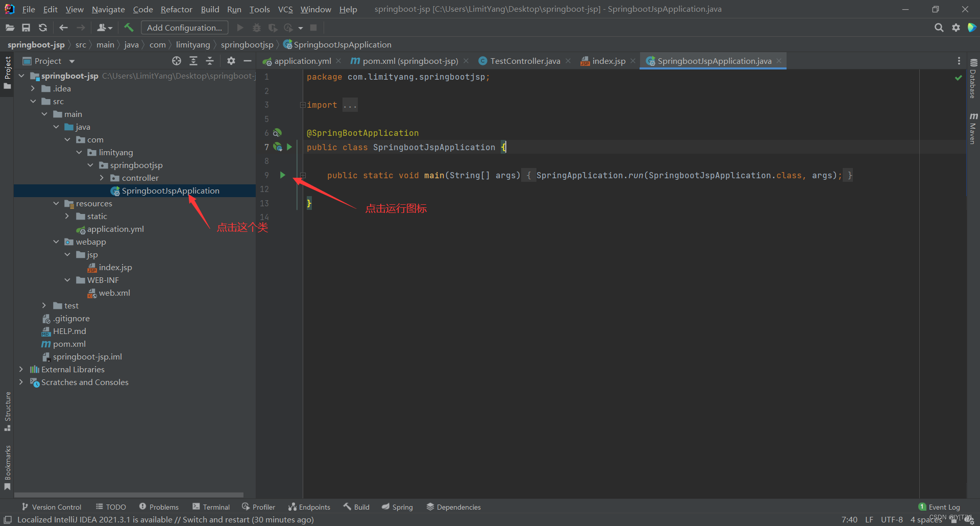Click the Synchronize reload icon

pyautogui.click(x=43, y=28)
